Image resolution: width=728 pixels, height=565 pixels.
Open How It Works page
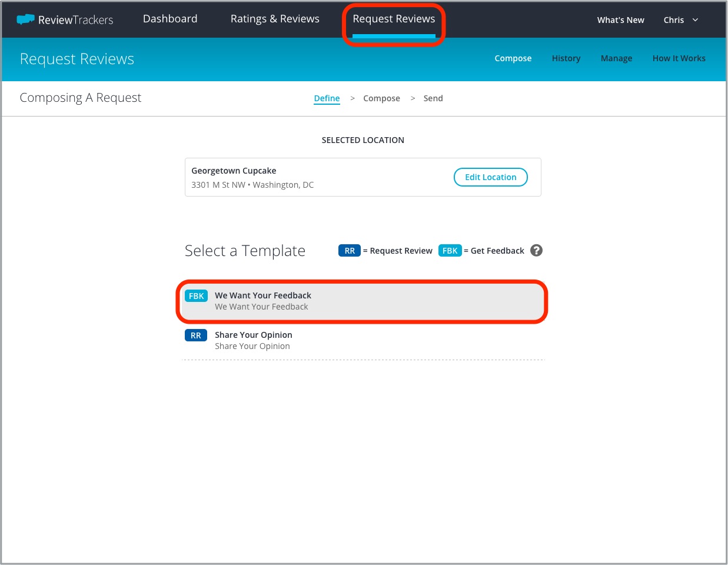tap(679, 58)
